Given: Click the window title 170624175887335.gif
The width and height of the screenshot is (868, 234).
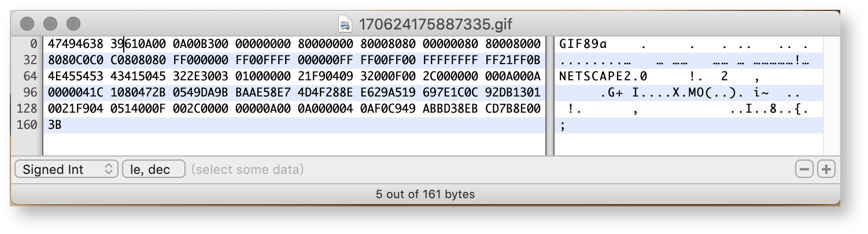Looking at the screenshot, I should coord(435,24).
